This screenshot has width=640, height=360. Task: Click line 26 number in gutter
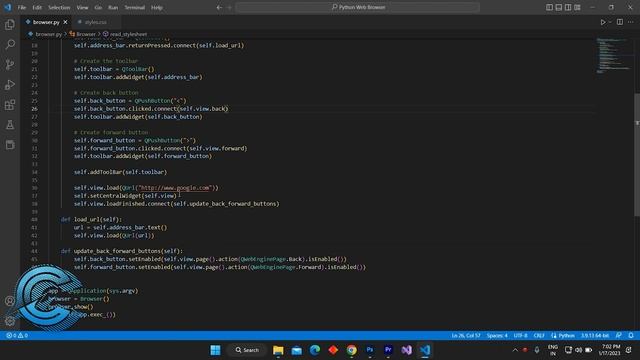pyautogui.click(x=34, y=109)
